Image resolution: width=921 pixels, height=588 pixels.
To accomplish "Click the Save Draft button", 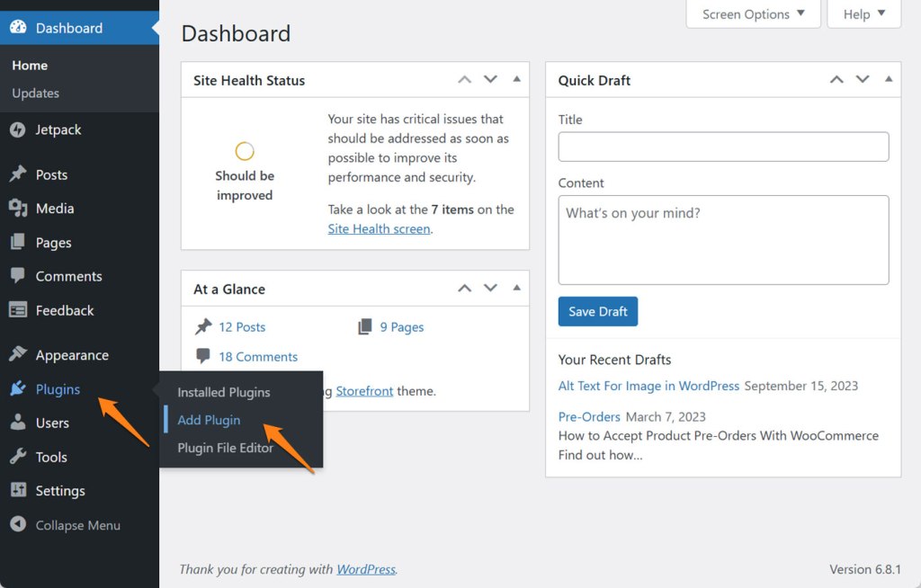I will [598, 311].
